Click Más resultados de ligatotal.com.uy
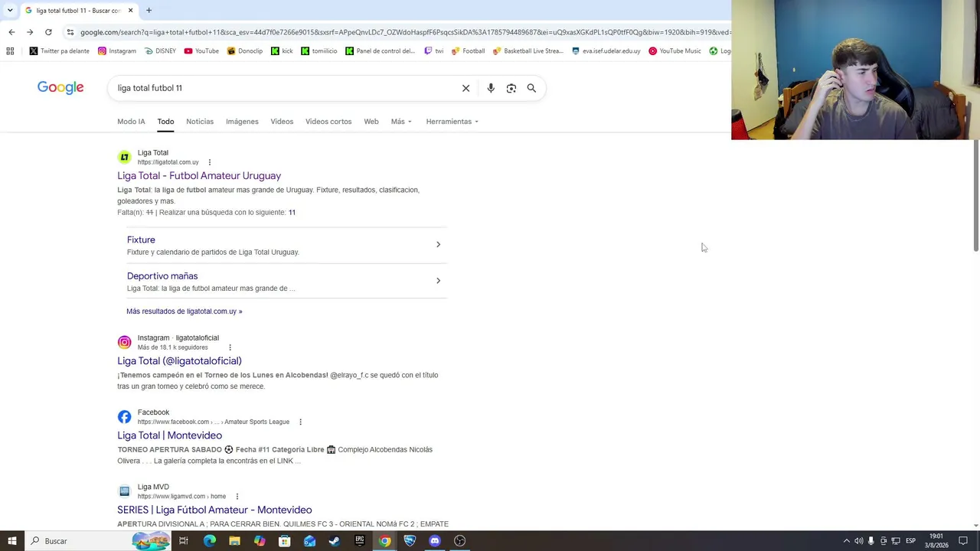Screen dimensions: 980x551 185,311
